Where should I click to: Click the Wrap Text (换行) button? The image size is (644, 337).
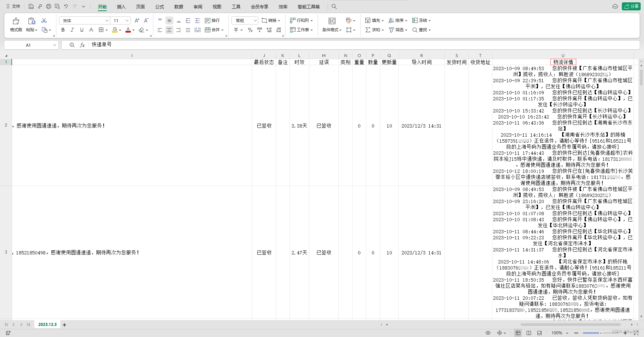click(212, 20)
